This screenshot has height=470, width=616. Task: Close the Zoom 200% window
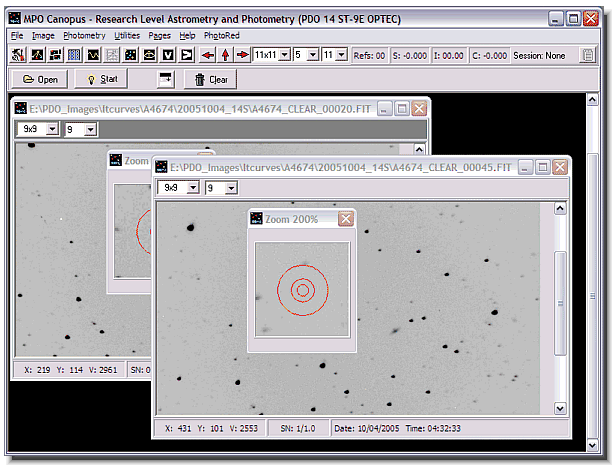point(346,219)
